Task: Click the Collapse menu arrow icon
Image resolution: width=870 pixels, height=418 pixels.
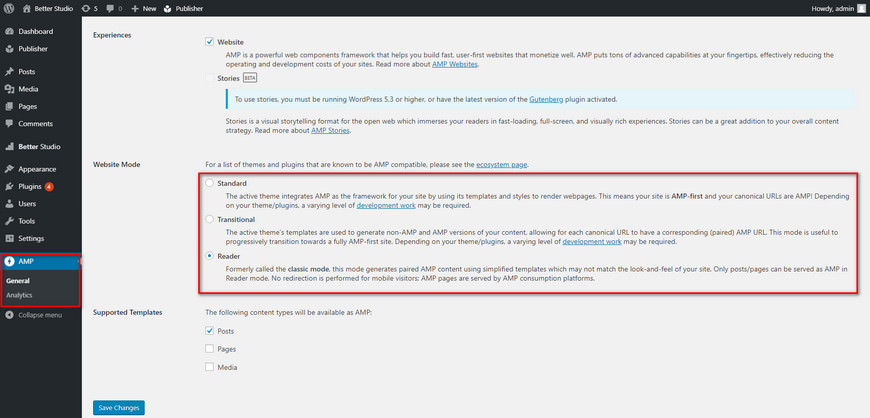Action: point(9,315)
